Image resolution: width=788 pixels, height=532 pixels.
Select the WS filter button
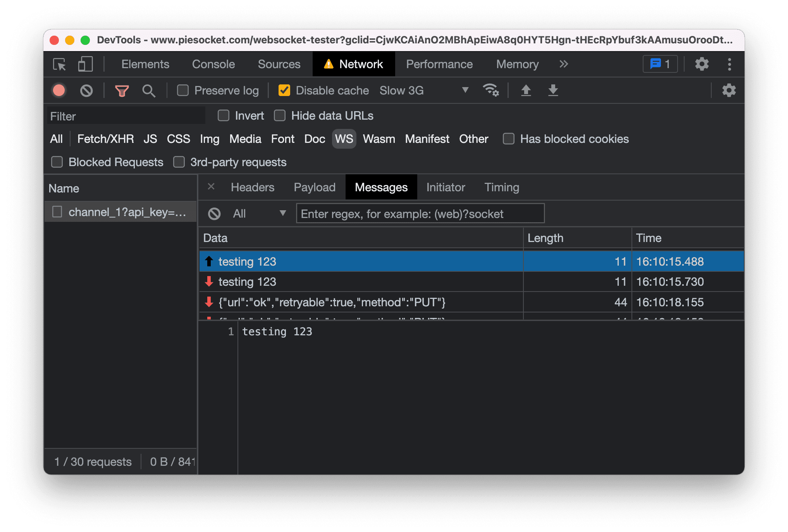click(x=342, y=139)
